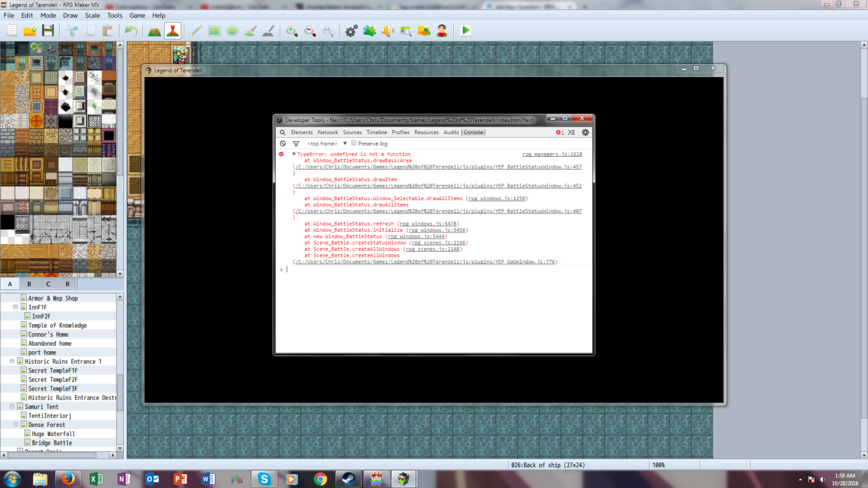This screenshot has width=868, height=488.
Task: Expand the TypeError disclosure triangle
Action: (295, 154)
